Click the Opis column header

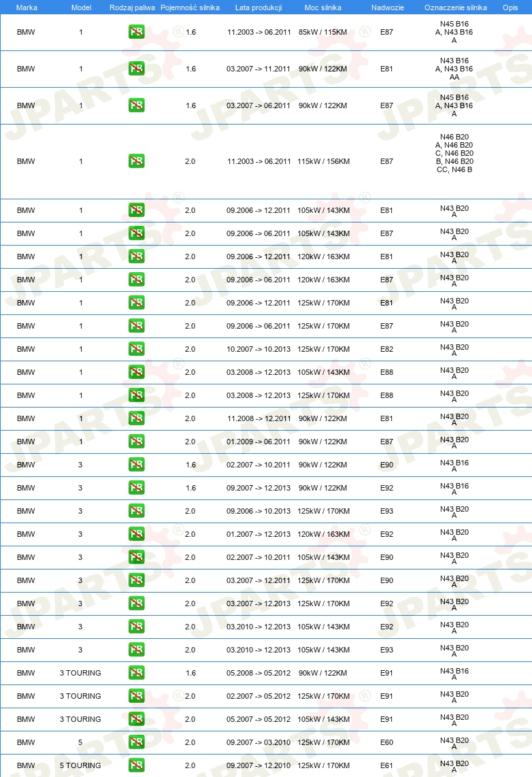coord(510,7)
